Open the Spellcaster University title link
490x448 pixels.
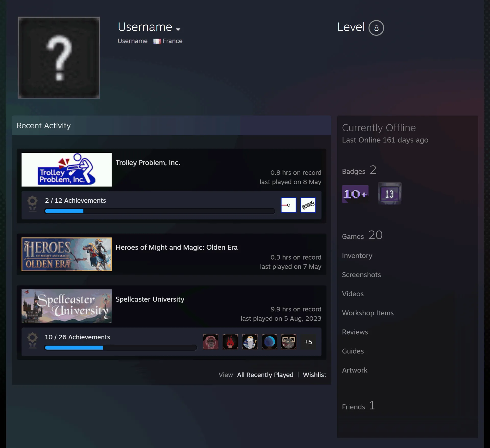pyautogui.click(x=150, y=299)
